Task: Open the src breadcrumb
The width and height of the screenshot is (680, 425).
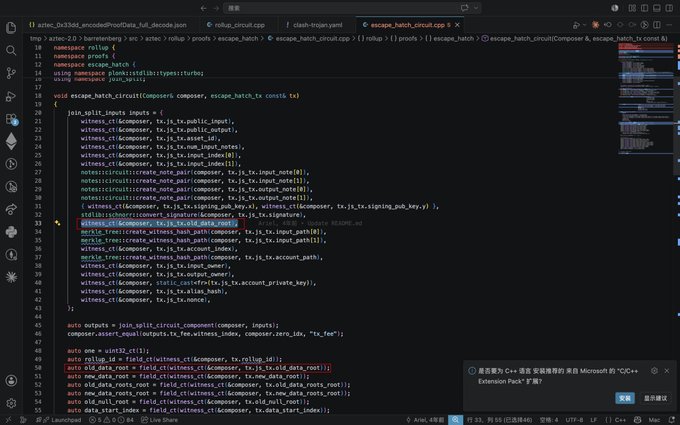Action: click(x=133, y=39)
